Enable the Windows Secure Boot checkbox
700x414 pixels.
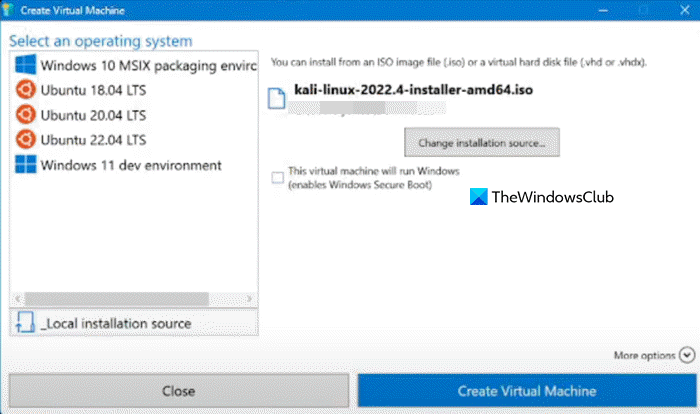(x=277, y=178)
